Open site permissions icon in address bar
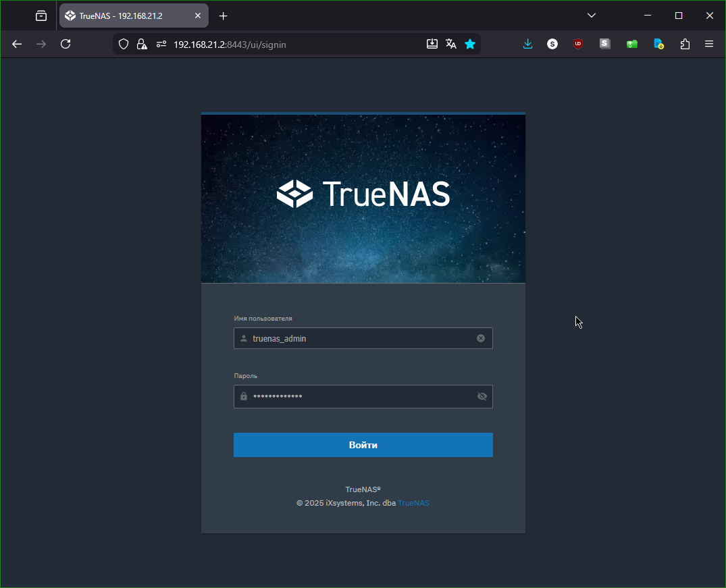 click(x=161, y=45)
